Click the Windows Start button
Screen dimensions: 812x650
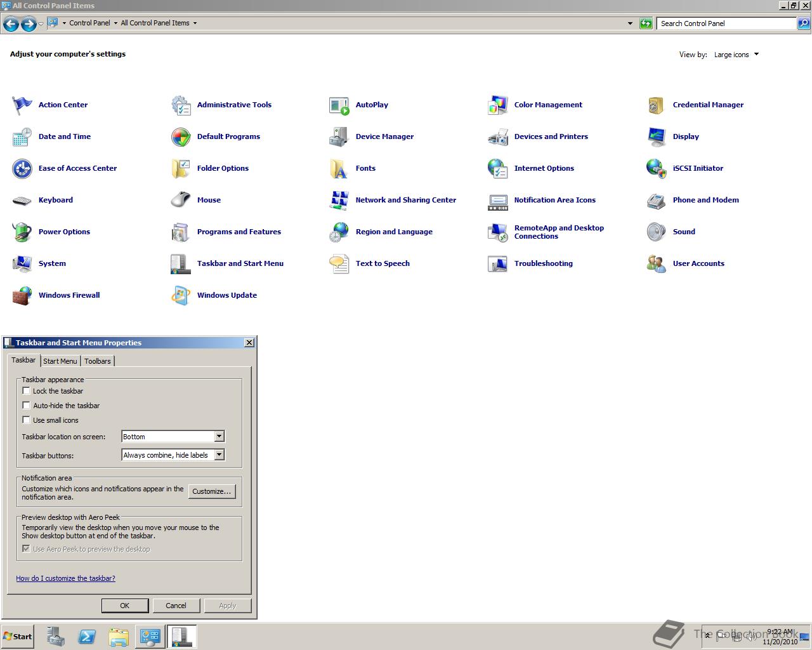point(17,637)
